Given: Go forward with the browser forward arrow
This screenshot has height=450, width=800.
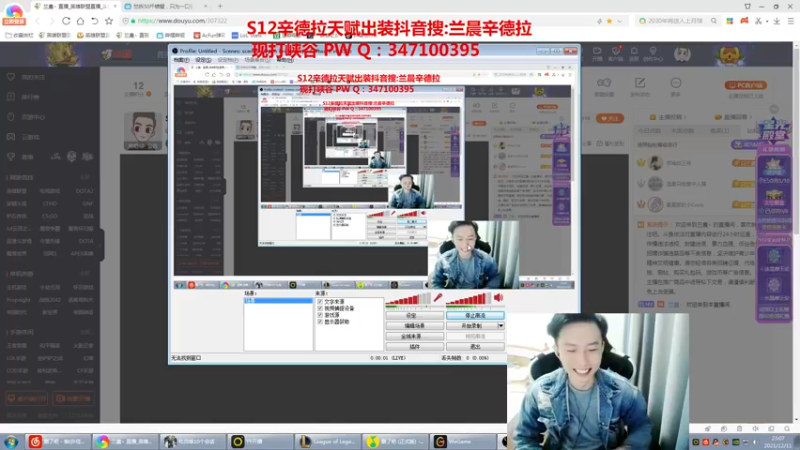Looking at the screenshot, I should pos(52,21).
